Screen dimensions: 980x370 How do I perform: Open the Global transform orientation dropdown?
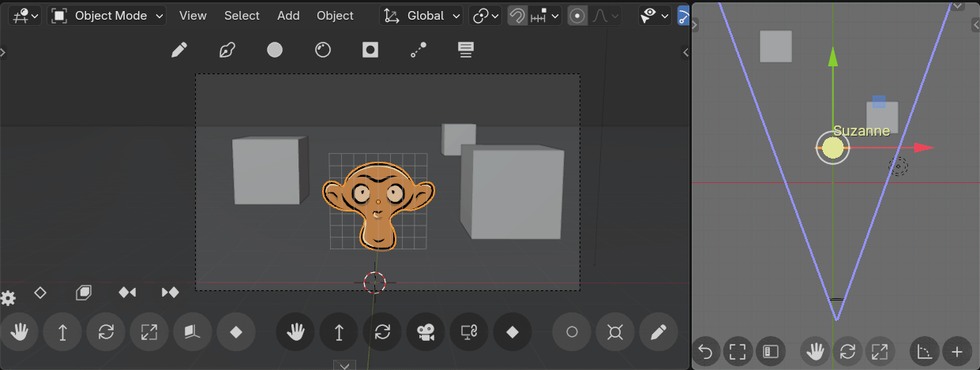[422, 15]
